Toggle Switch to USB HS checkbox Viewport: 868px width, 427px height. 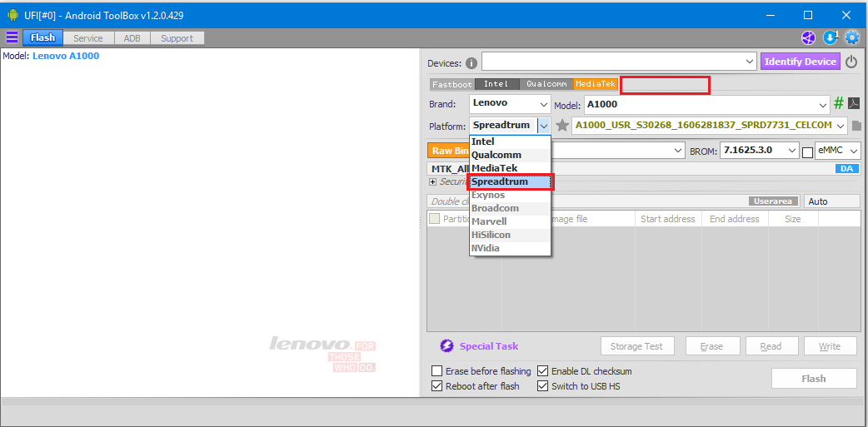click(x=542, y=386)
